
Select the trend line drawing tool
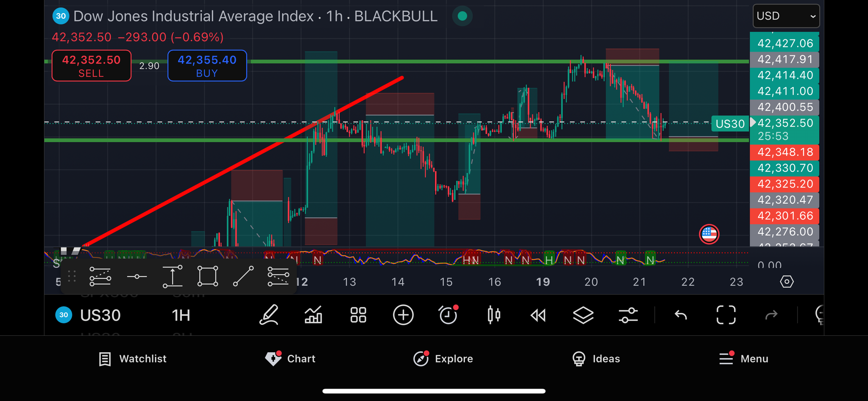click(x=243, y=277)
